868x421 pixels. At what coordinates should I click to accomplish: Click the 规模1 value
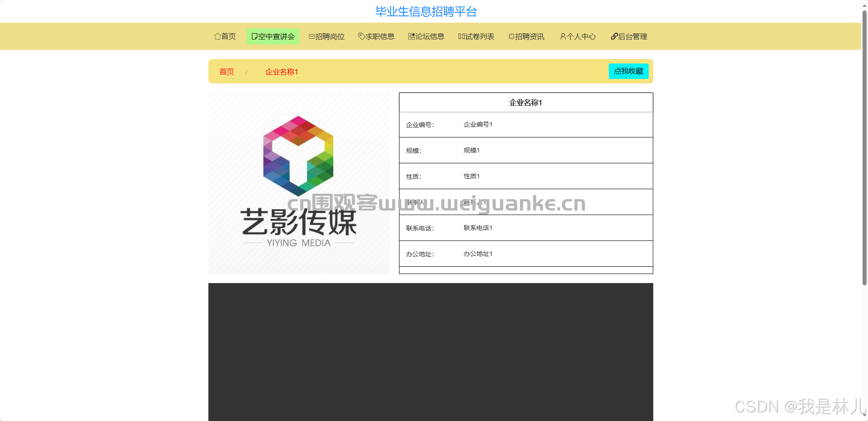tap(471, 150)
